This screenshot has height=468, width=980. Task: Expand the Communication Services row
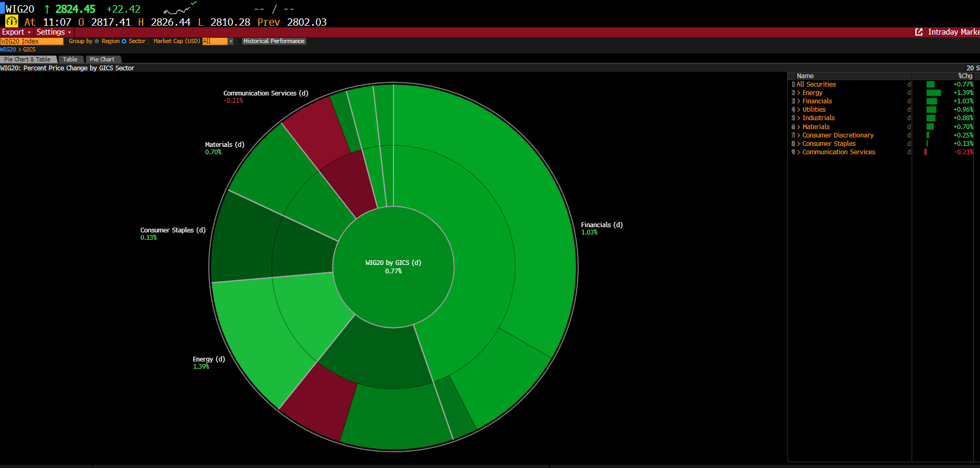799,152
